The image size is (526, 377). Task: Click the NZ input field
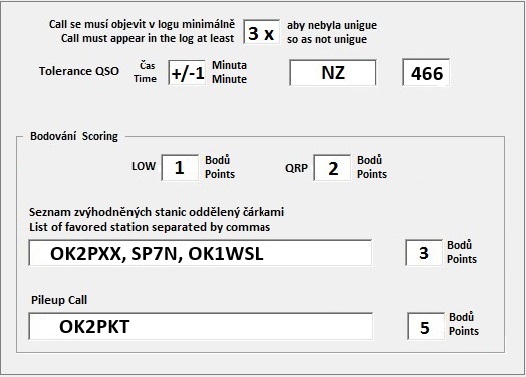click(333, 72)
